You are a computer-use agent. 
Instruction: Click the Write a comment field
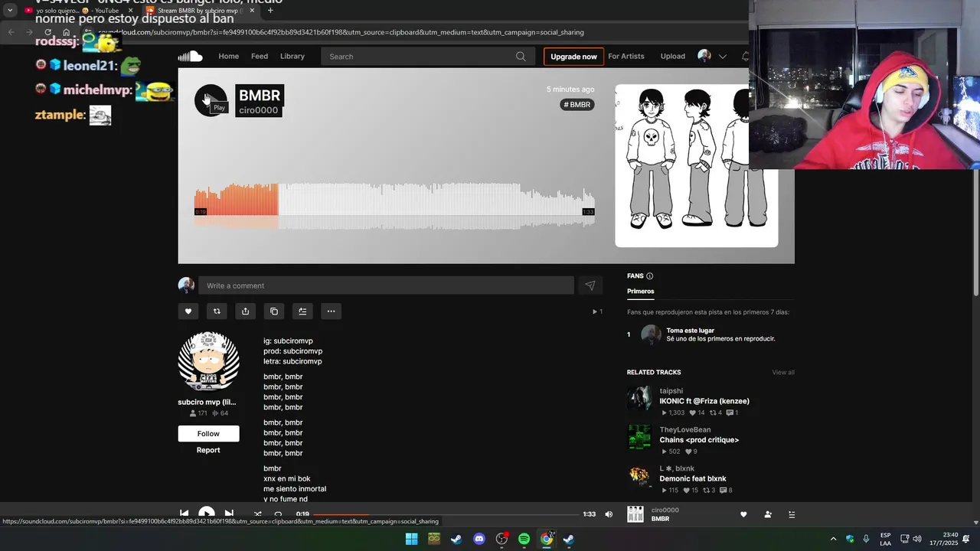[386, 285]
